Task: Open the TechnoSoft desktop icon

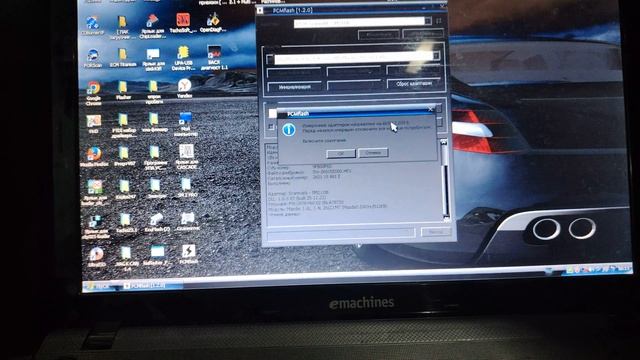Action: (182, 23)
